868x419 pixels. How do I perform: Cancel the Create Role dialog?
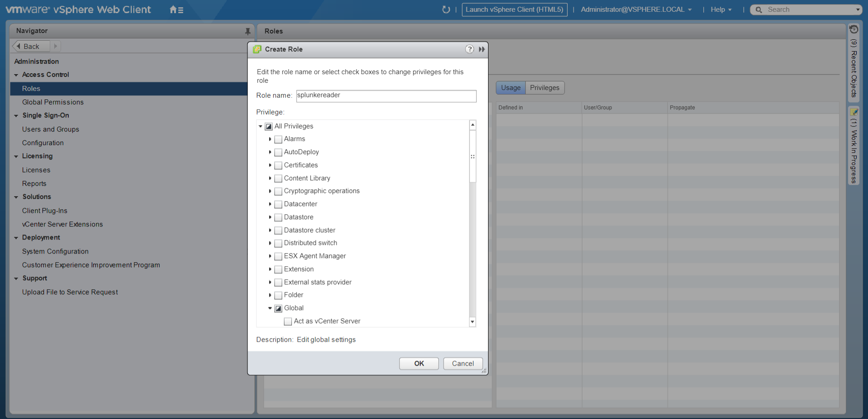pos(463,363)
